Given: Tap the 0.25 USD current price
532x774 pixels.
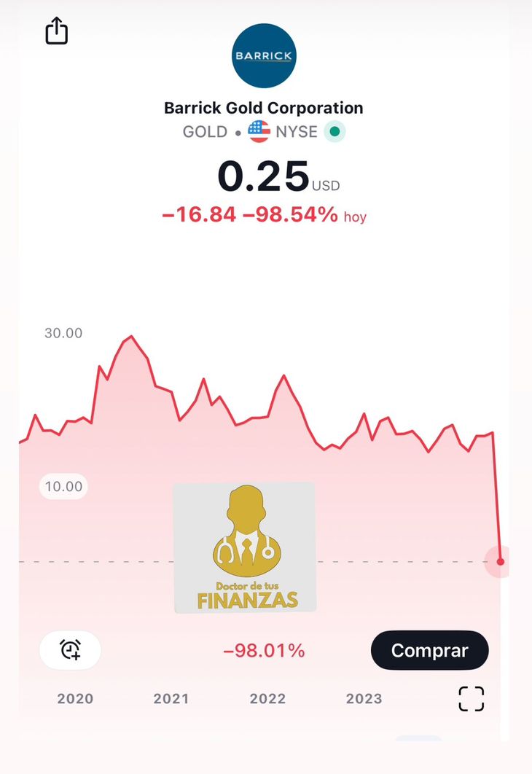Looking at the screenshot, I should click(278, 176).
